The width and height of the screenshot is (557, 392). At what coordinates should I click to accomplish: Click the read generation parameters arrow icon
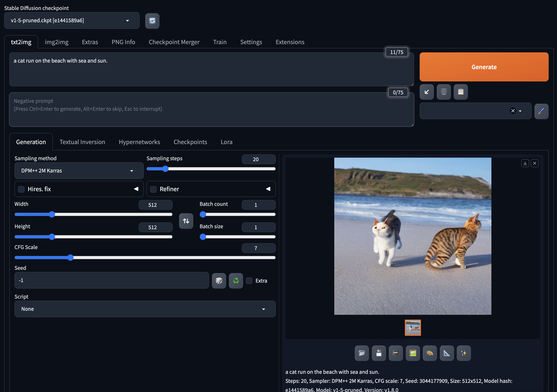coord(426,92)
